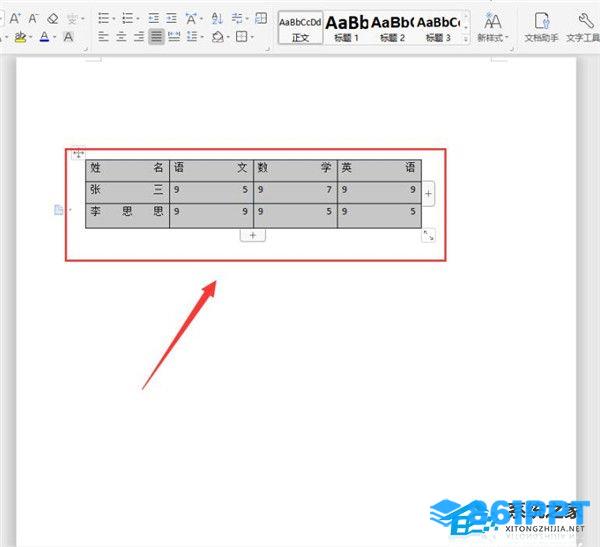Click the columns layout icon
Viewport: 600px width, 547px height.
261,18
